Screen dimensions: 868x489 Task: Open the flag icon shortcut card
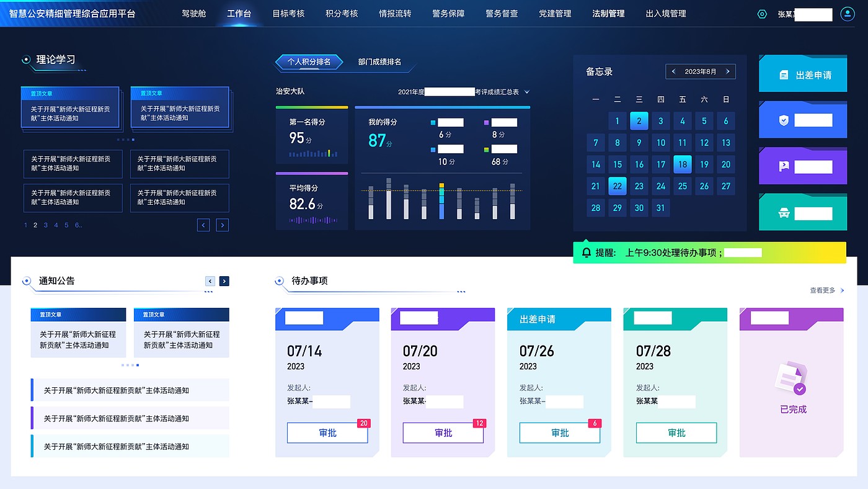[803, 166]
